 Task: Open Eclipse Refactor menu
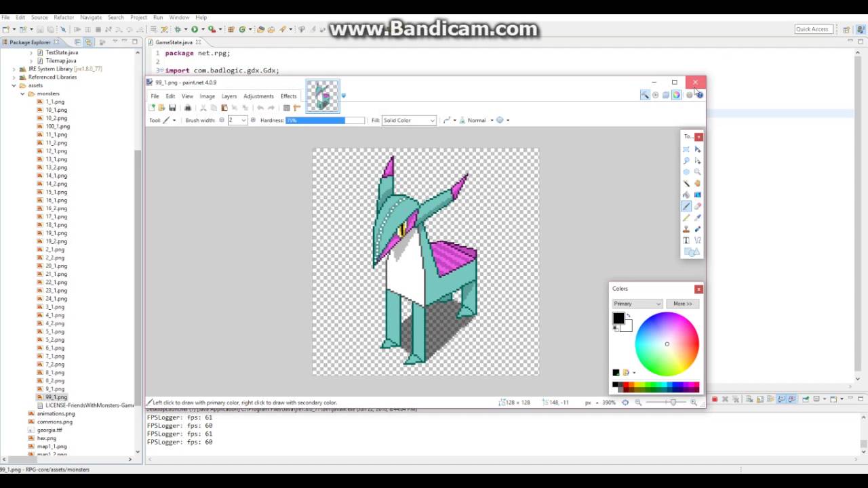64,17
